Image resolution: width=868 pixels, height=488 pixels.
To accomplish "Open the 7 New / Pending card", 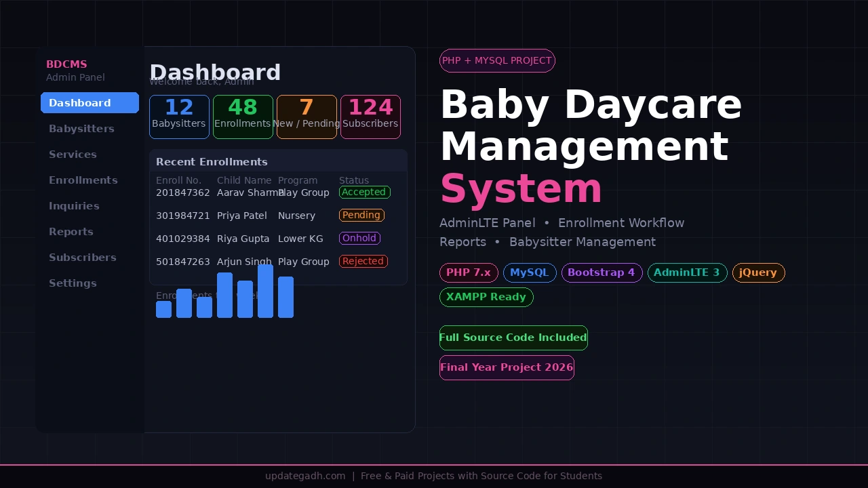I will point(307,117).
